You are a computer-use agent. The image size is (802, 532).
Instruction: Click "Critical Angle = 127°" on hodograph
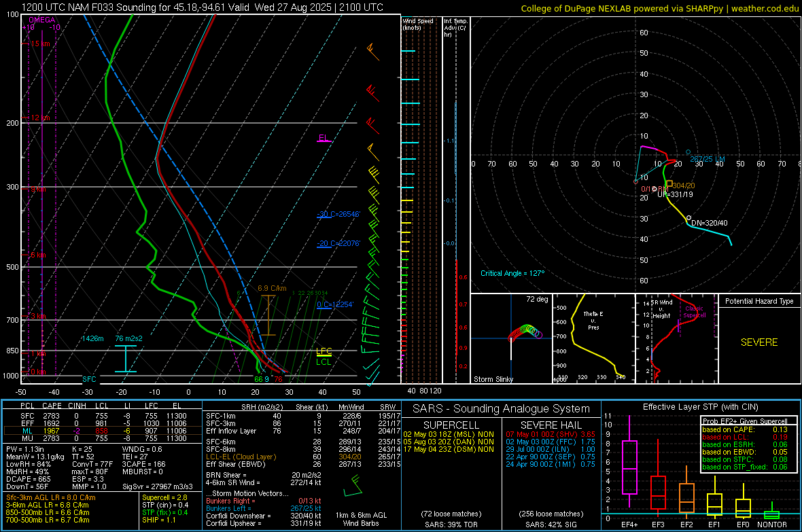point(512,273)
